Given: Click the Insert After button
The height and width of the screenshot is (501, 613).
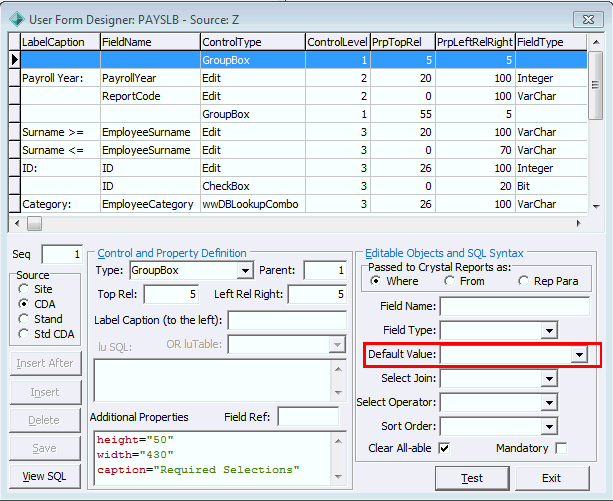Looking at the screenshot, I should [x=45, y=363].
